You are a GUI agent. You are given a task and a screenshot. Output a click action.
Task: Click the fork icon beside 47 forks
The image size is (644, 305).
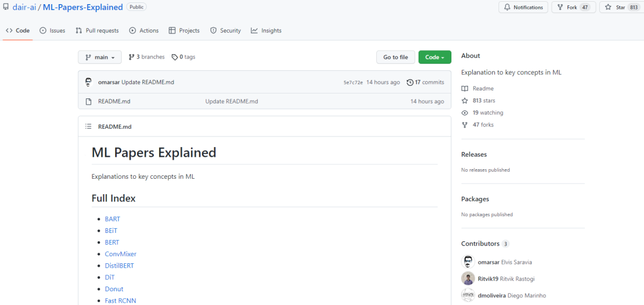pos(465,125)
